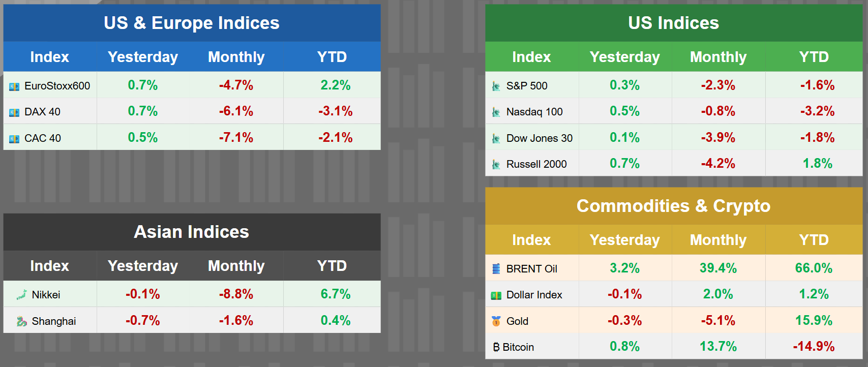The image size is (868, 367).
Task: Click the Bitcoin symbol icon
Action: [496, 347]
